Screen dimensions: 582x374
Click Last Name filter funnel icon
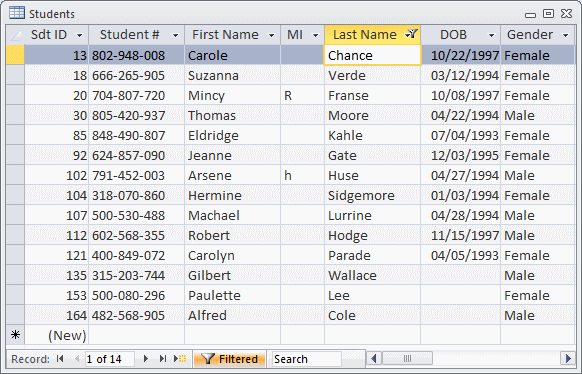(412, 35)
